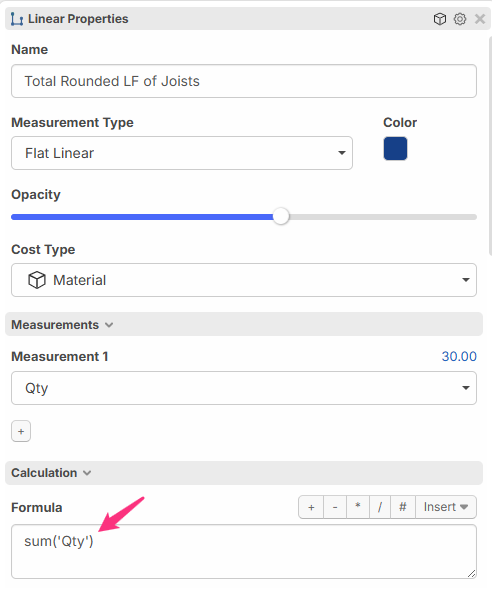The height and width of the screenshot is (593, 492).
Task: Click the Linear Properties measurement icon
Action: coord(17,19)
